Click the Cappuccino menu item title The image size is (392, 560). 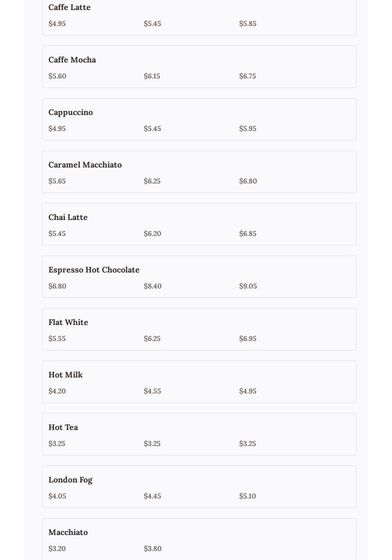pos(70,112)
